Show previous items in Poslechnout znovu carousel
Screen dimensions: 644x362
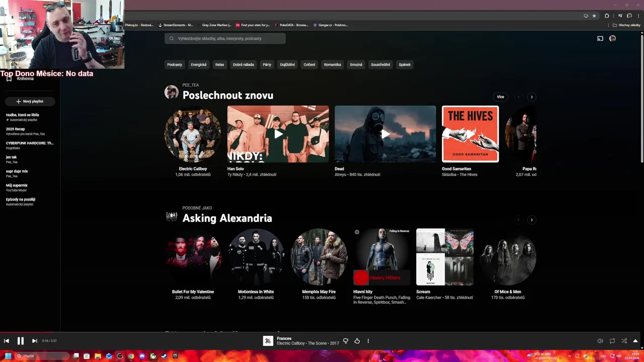(x=519, y=97)
